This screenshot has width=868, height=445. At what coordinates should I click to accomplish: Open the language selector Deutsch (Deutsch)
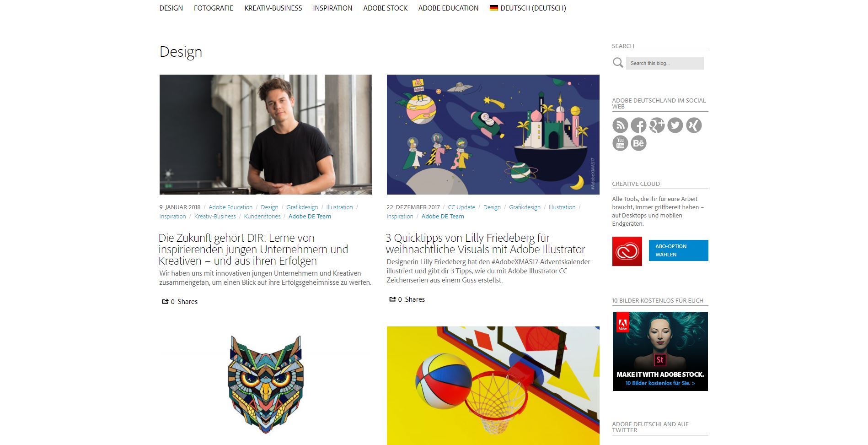528,8
